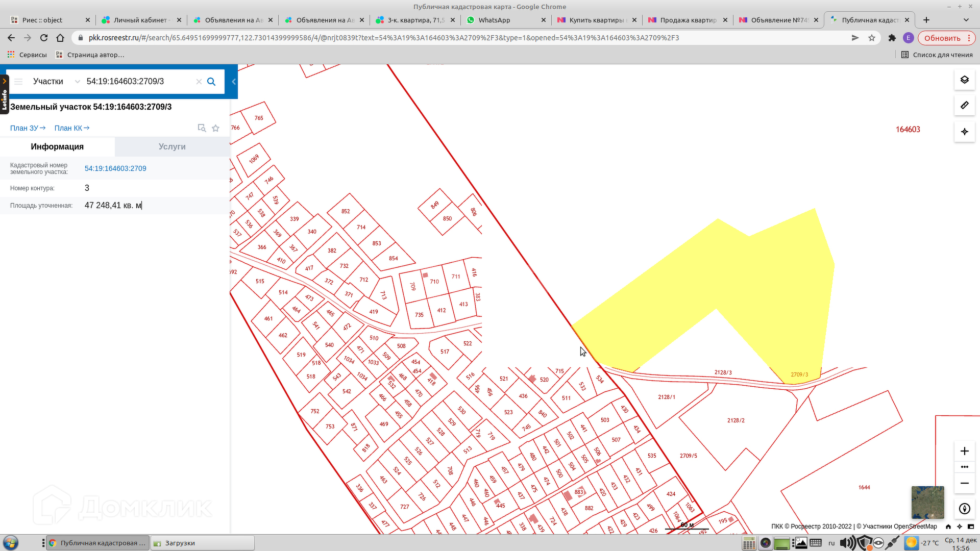Select the ruler measurement tool
Viewport: 980px width, 551px height.
click(964, 106)
